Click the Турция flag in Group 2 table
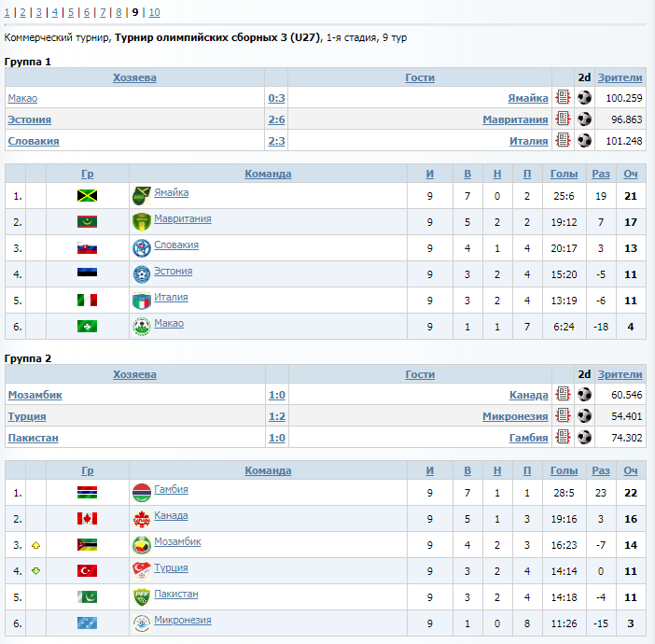The height and width of the screenshot is (644, 655). pyautogui.click(x=88, y=570)
